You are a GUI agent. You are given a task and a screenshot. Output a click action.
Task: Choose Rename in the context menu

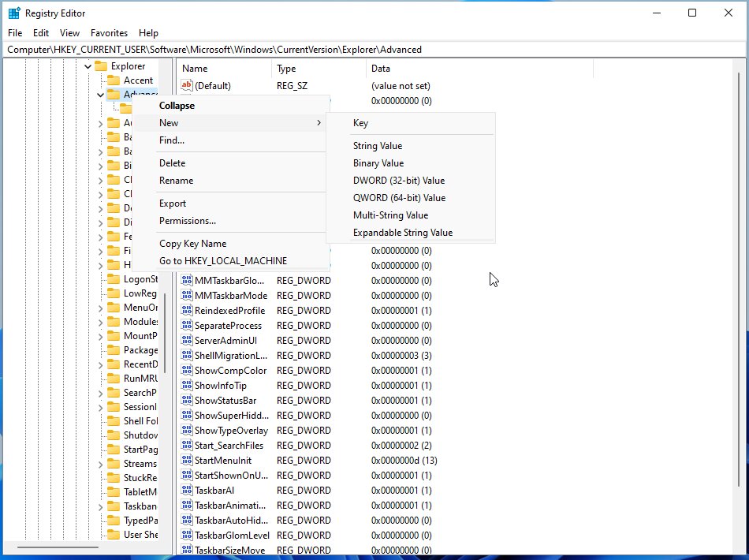[x=231, y=180]
